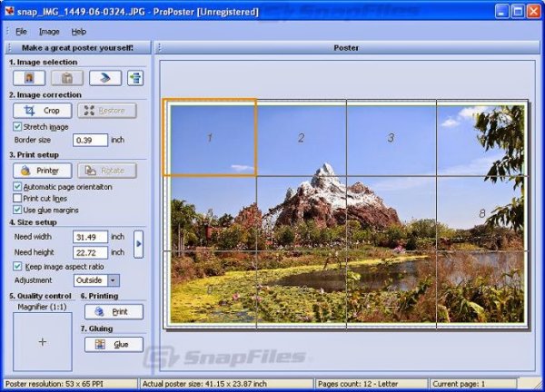
Task: Click the paste from clipboard icon button
Action: tap(67, 78)
